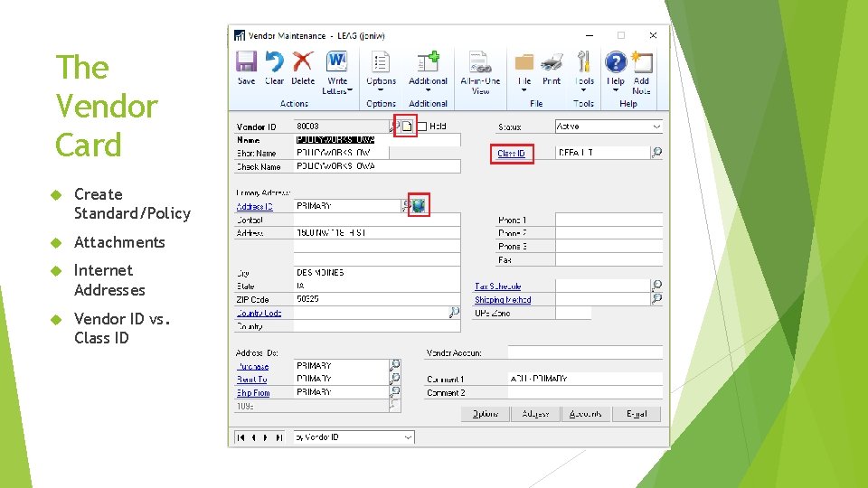The width and height of the screenshot is (868, 488).
Task: Click into the Check Name field
Action: 377,166
